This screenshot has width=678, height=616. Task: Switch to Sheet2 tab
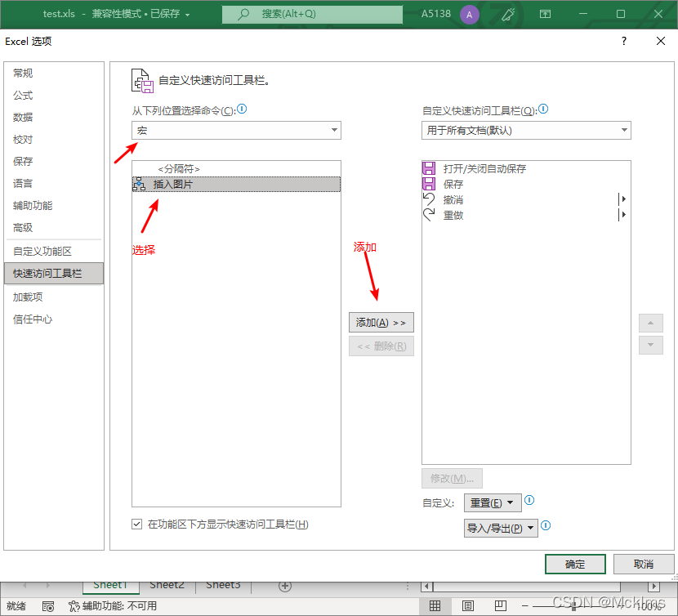[167, 586]
